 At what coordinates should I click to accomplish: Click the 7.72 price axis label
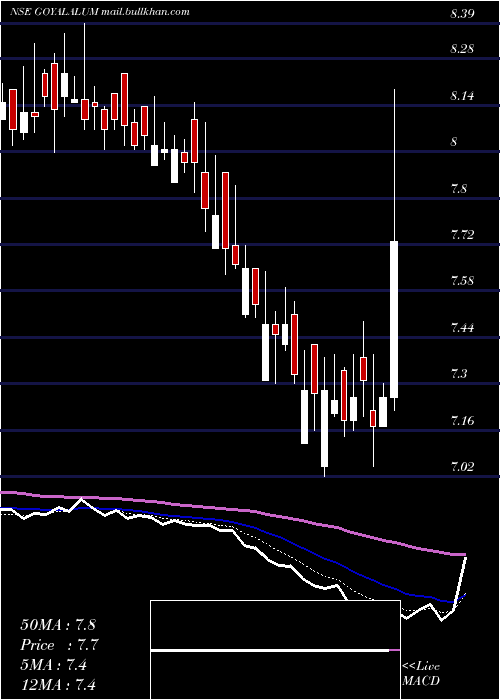tap(462, 234)
